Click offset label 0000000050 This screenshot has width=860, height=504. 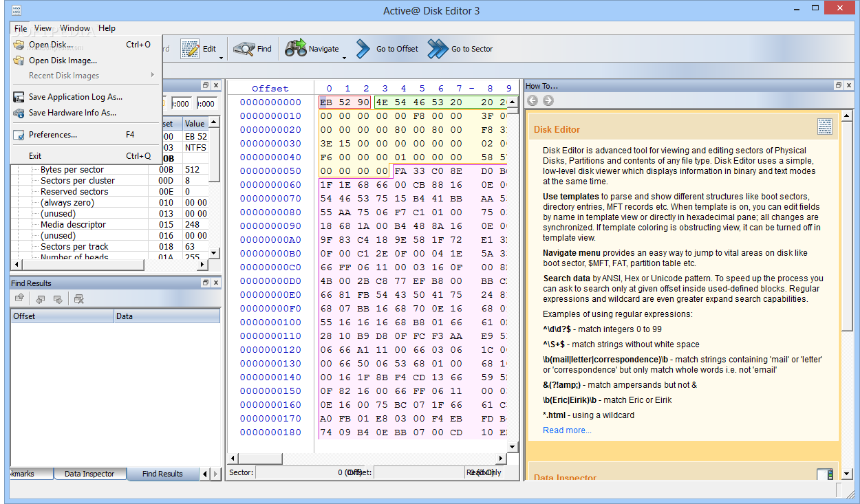click(x=270, y=171)
